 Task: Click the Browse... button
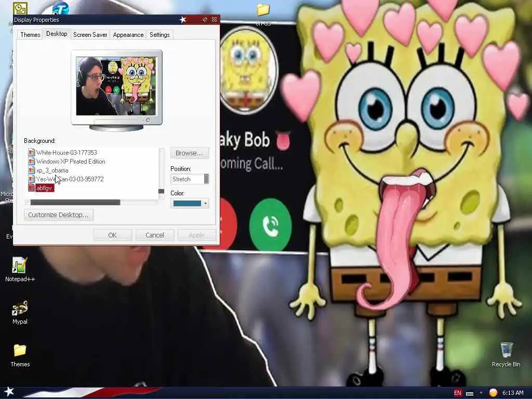pyautogui.click(x=189, y=153)
